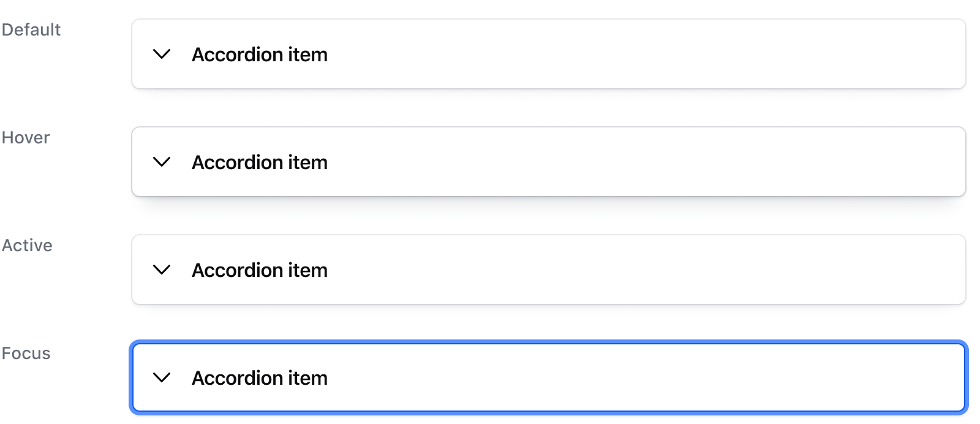Click empty header area of focused accordion
Image resolution: width=980 pixels, height=424 pixels.
(612, 378)
